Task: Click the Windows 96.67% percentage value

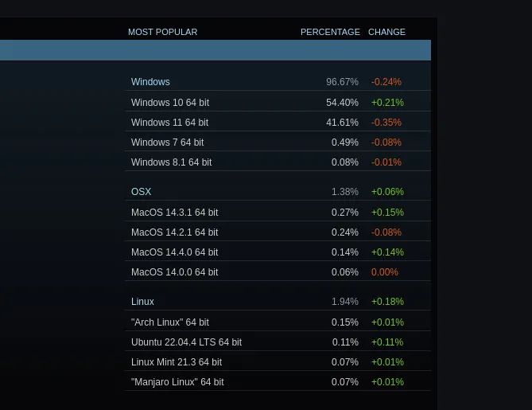Action: [342, 82]
